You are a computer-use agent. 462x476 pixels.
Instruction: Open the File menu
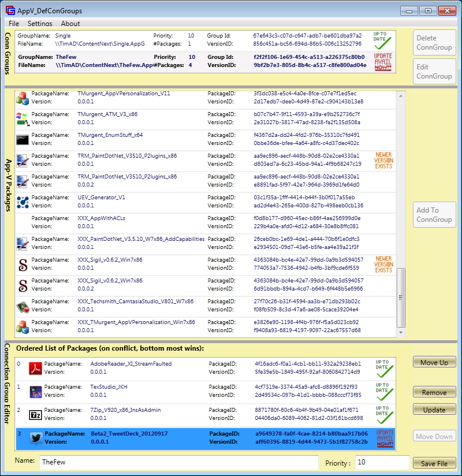(14, 23)
